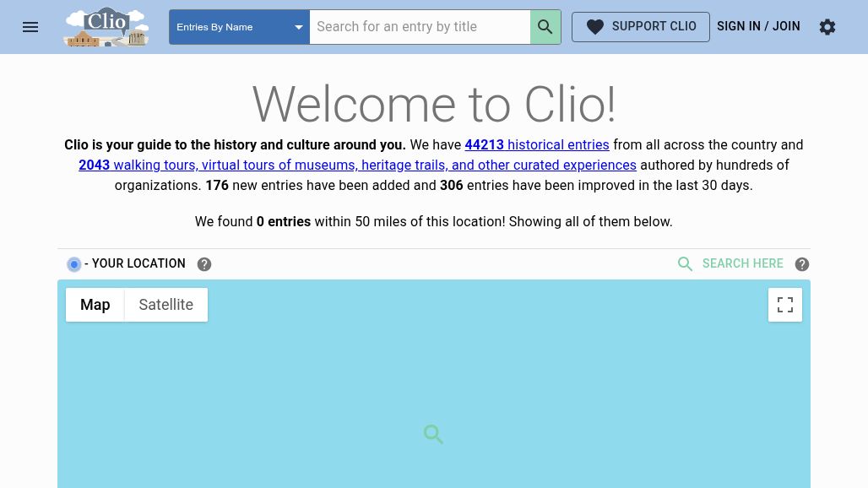Open the settings gear icon

[x=827, y=27]
